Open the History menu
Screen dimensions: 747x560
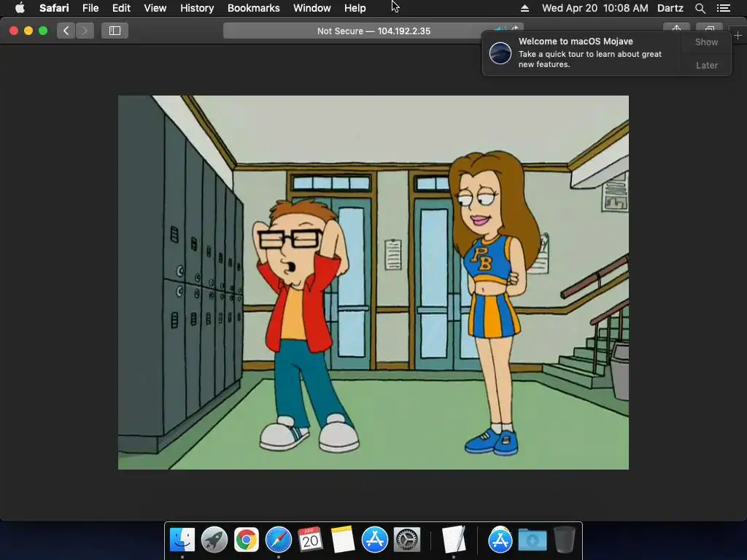coord(197,8)
